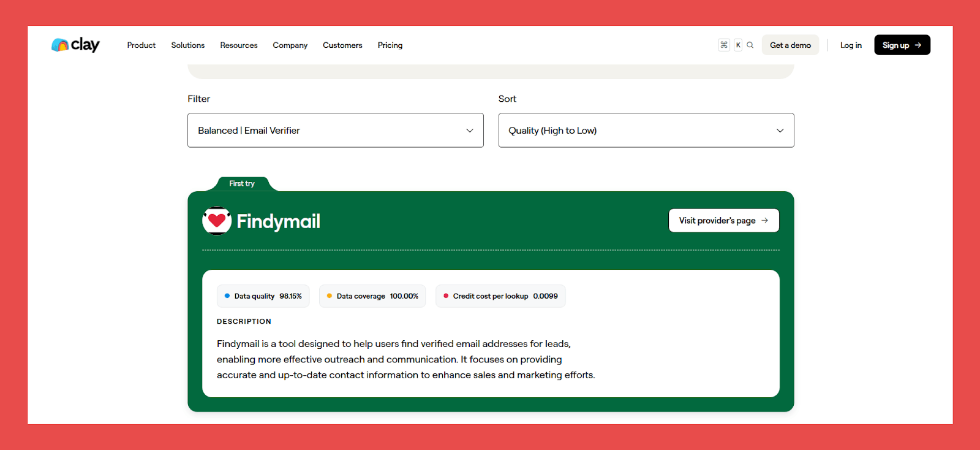The height and width of the screenshot is (450, 980).
Task: Click the Sort label
Action: click(x=507, y=99)
